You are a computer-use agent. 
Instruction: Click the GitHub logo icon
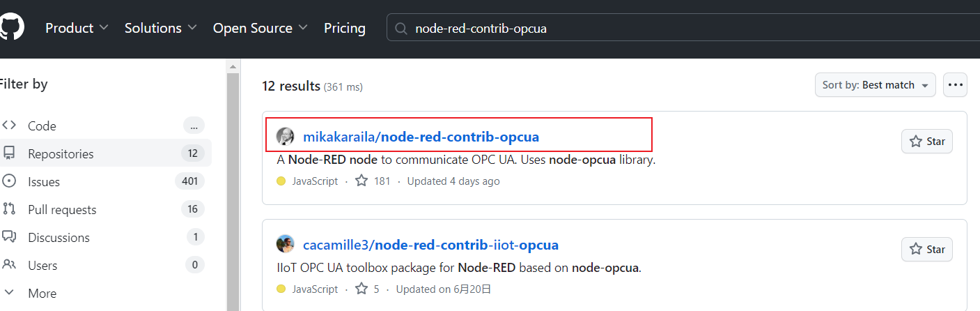11,27
